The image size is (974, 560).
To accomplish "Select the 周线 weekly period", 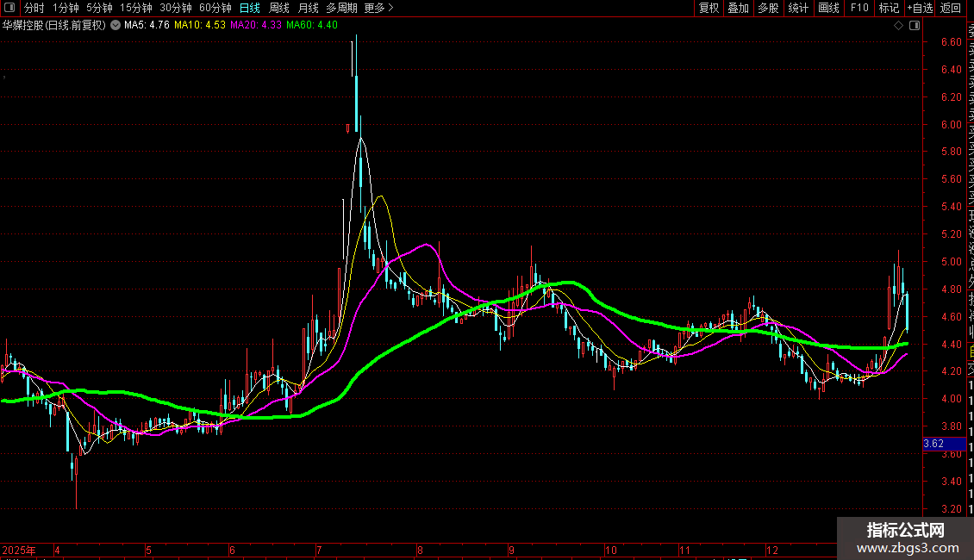I will click(x=279, y=8).
